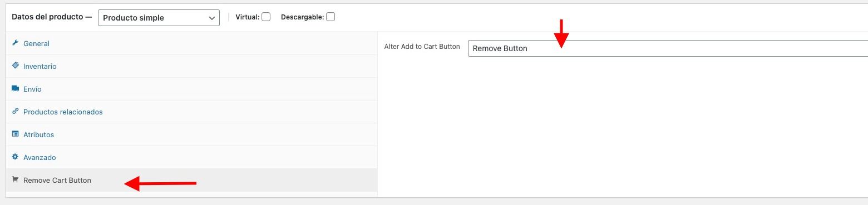
Task: Click the cart icon beside Remove Cart Button
Action: [x=16, y=180]
